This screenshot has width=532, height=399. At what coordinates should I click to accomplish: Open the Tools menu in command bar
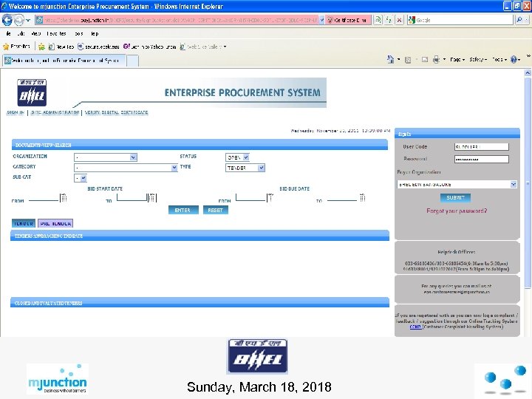499,60
